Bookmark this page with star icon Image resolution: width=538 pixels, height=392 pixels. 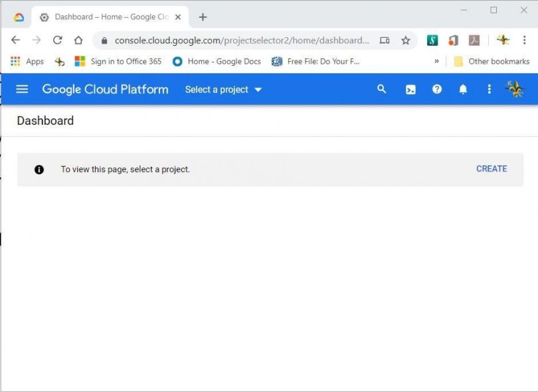point(405,41)
